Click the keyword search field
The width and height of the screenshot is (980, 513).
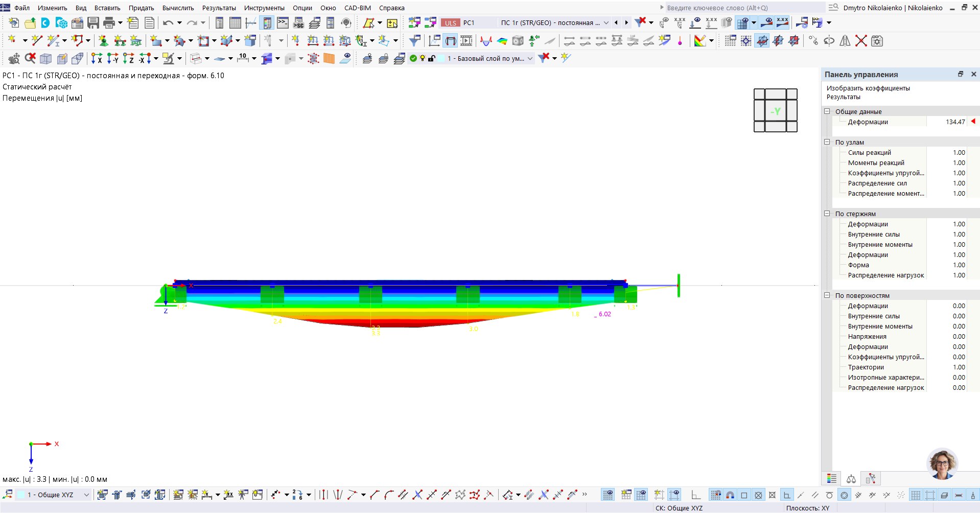tap(743, 8)
